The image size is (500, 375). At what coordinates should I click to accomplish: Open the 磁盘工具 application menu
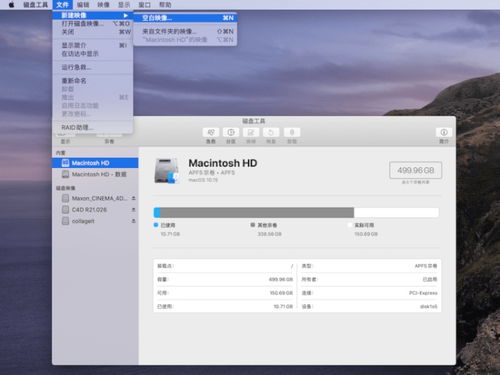click(35, 5)
